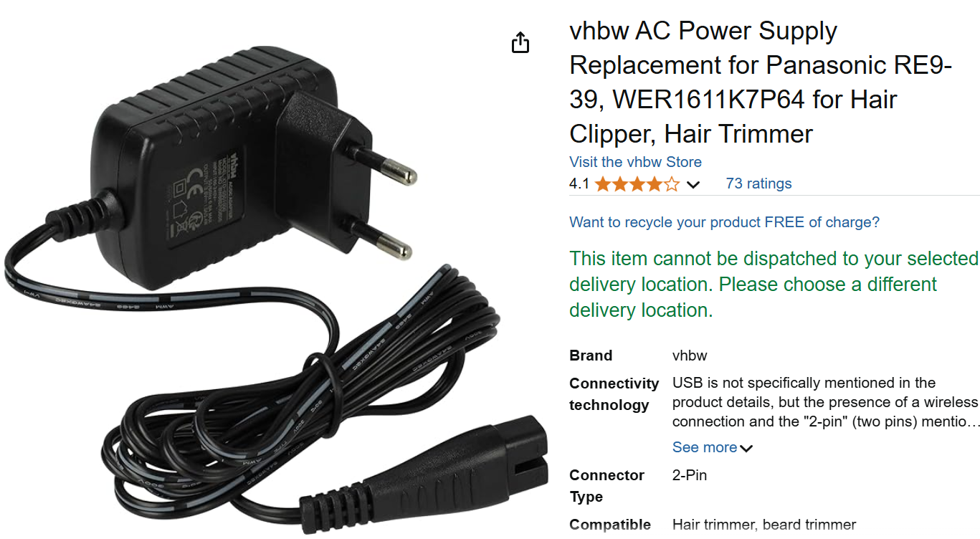Viewport: 980px width, 539px height.
Task: Open the recycle your product FREE link
Action: click(724, 222)
